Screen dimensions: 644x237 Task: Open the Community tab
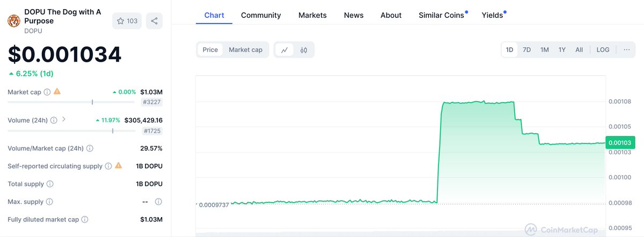click(x=261, y=15)
